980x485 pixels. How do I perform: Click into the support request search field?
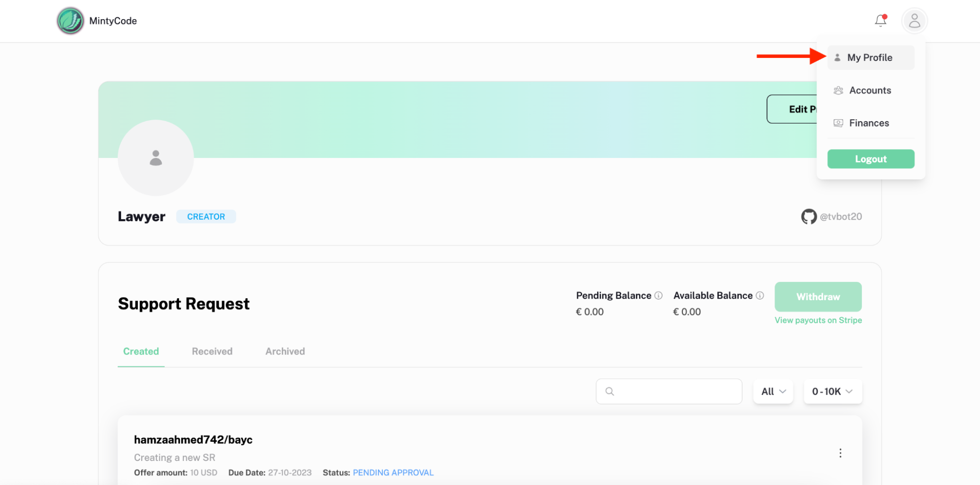669,391
